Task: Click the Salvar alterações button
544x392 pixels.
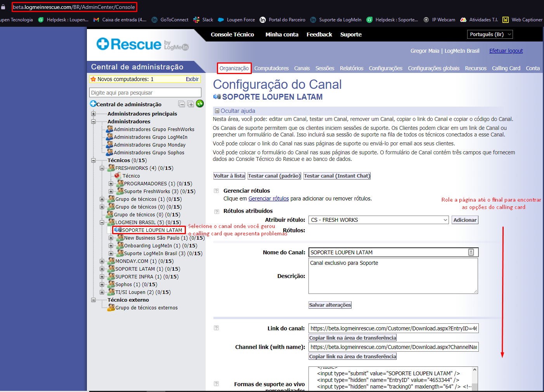Action: [330, 305]
